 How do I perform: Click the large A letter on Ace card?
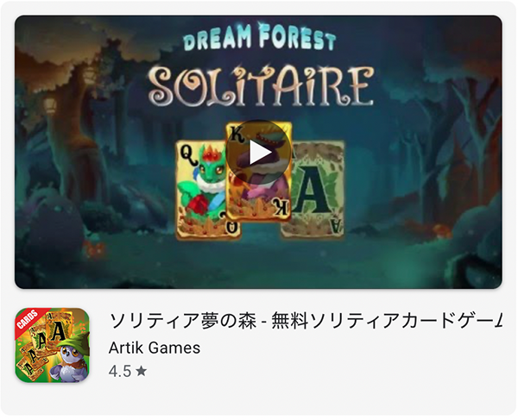click(310, 191)
